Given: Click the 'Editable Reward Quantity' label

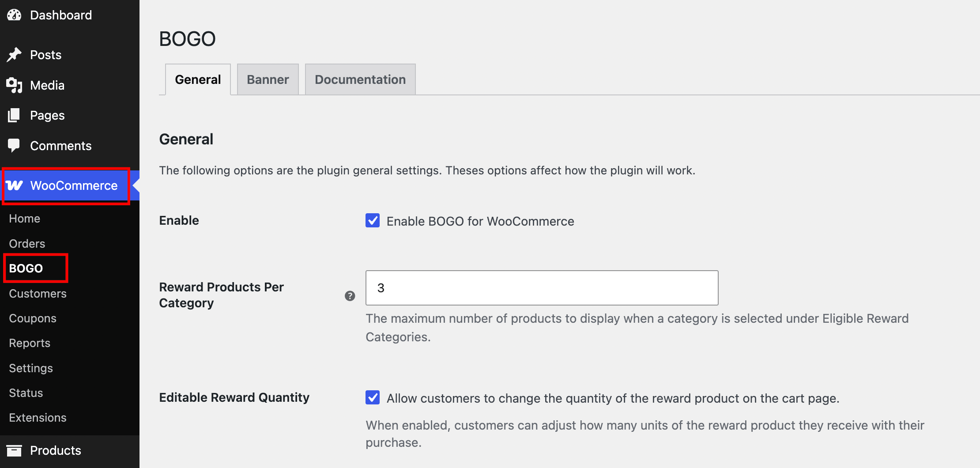Looking at the screenshot, I should (x=234, y=397).
